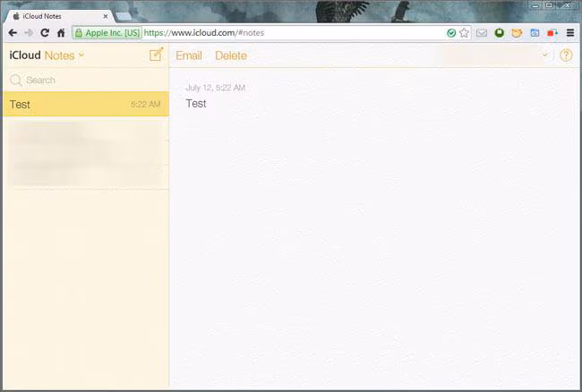Screen dimensions: 582x392
Task: Open the help question mark icon
Action: [x=566, y=55]
